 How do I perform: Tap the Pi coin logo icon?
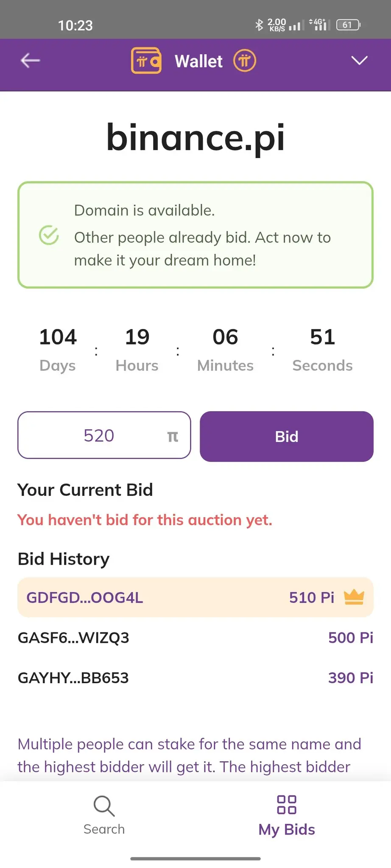coord(245,61)
